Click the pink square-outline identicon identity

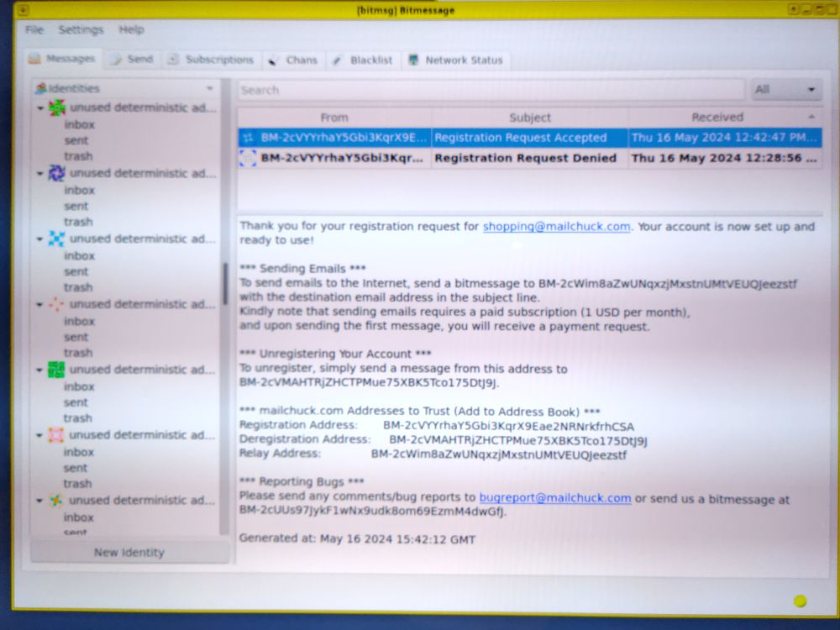[55, 435]
